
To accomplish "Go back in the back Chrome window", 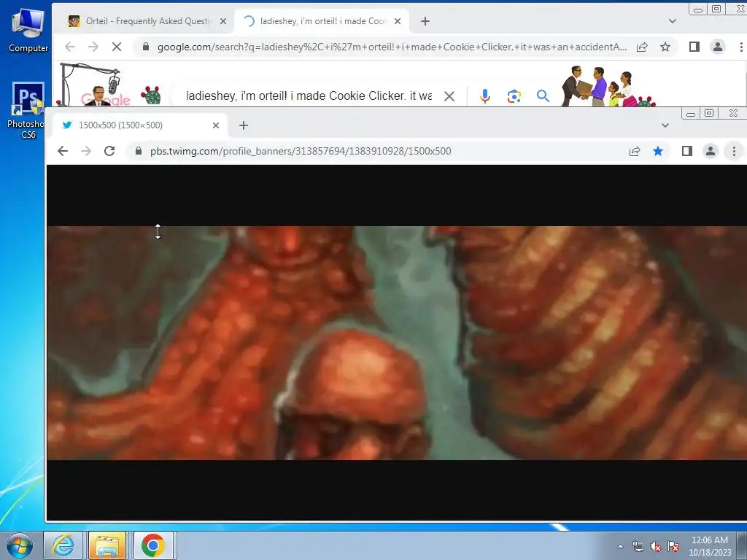I will click(x=70, y=47).
